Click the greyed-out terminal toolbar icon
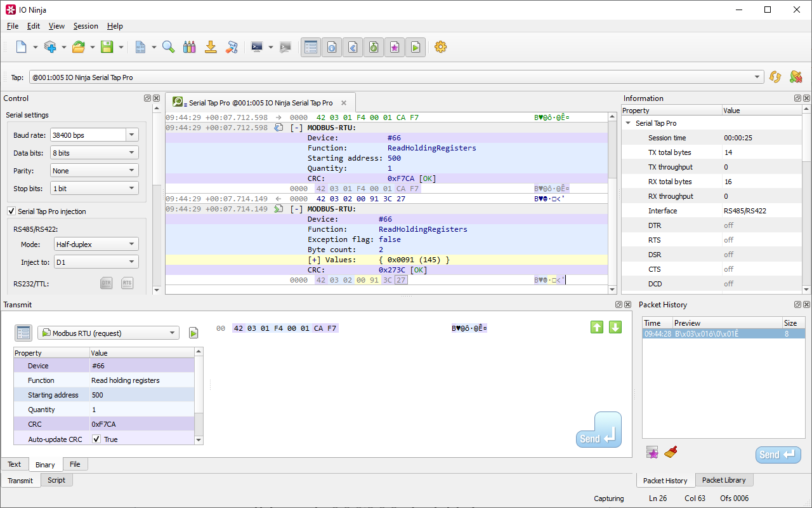The height and width of the screenshot is (508, 812). click(285, 47)
